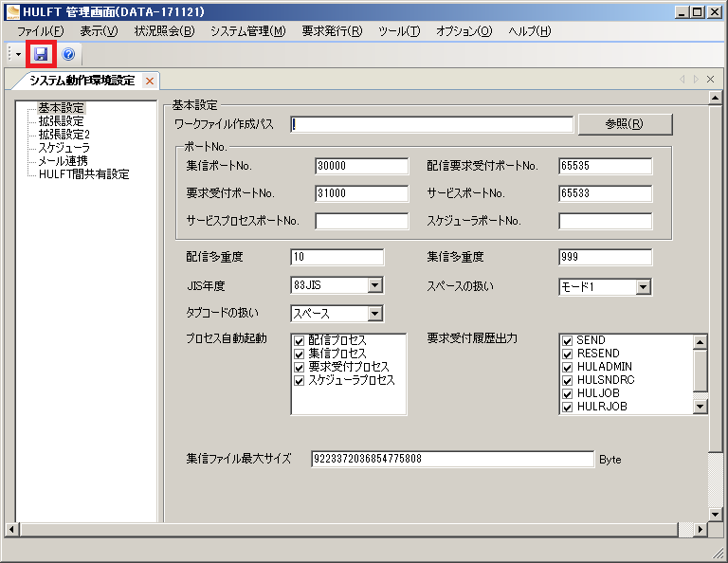Maximize the HULFT 管理画面 window
This screenshot has width=728, height=563.
pyautogui.click(x=698, y=12)
